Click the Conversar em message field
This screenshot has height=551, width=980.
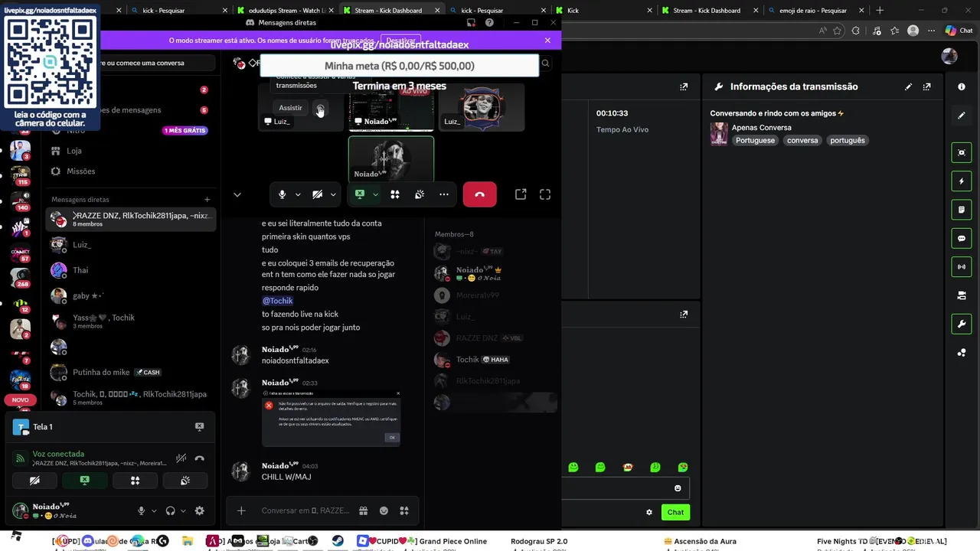(x=305, y=510)
